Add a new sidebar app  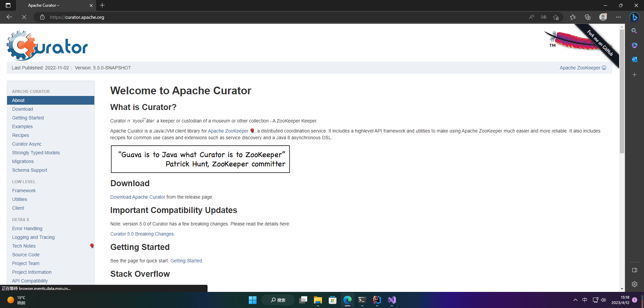(x=634, y=74)
